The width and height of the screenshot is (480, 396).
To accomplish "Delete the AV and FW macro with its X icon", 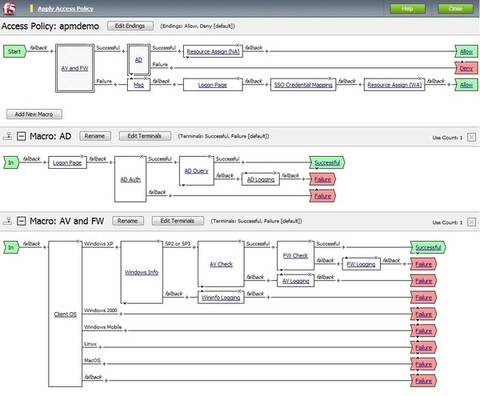I will (471, 222).
